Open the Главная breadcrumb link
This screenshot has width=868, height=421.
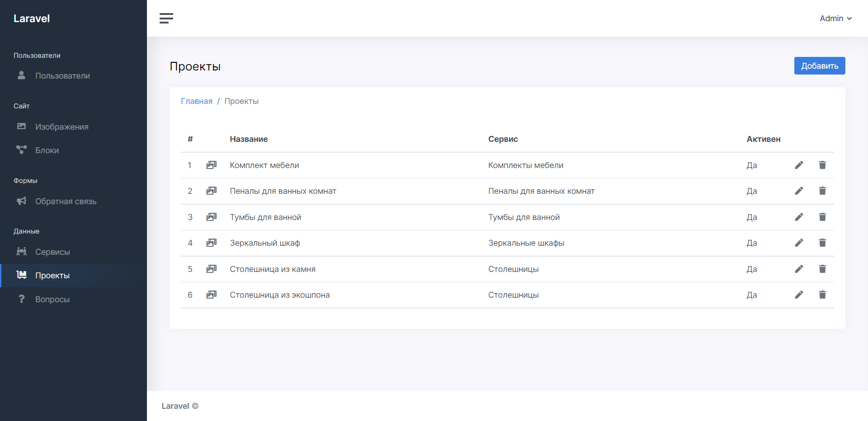196,101
